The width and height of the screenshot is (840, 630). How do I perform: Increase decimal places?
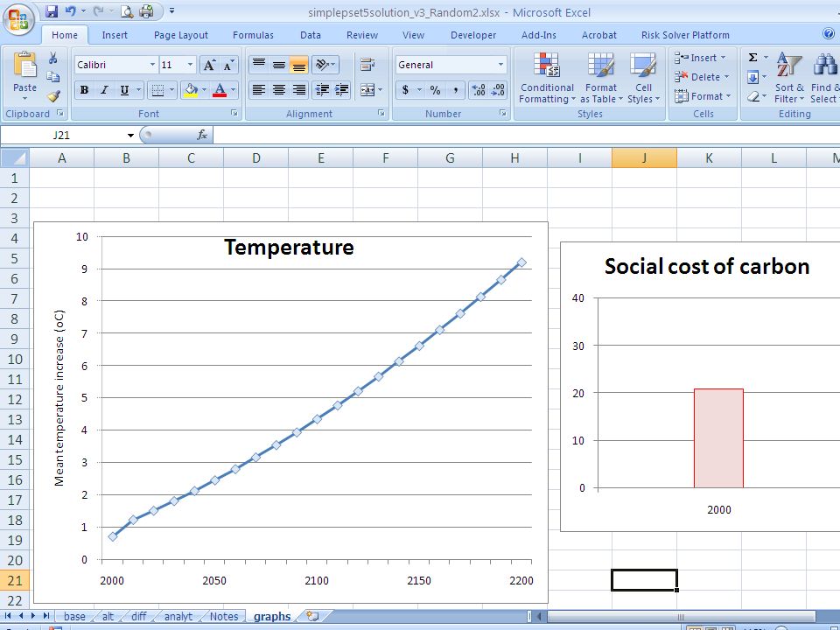point(479,90)
